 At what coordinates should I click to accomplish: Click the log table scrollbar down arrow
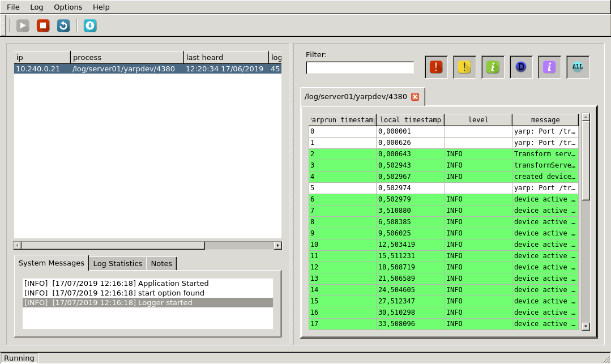coord(586,326)
